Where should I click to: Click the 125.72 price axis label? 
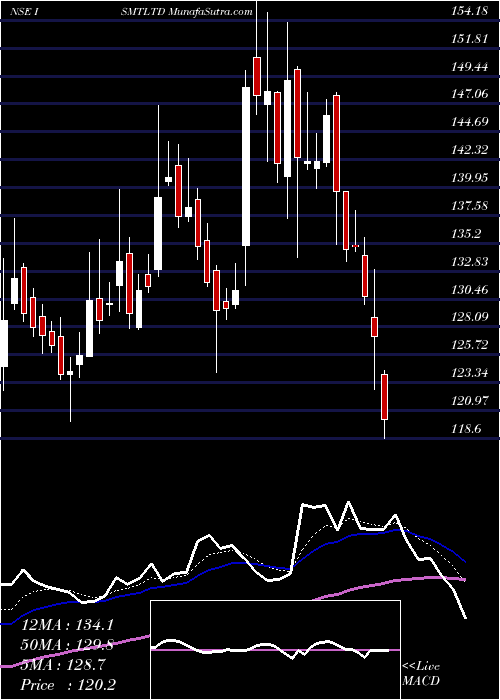[x=470, y=345]
